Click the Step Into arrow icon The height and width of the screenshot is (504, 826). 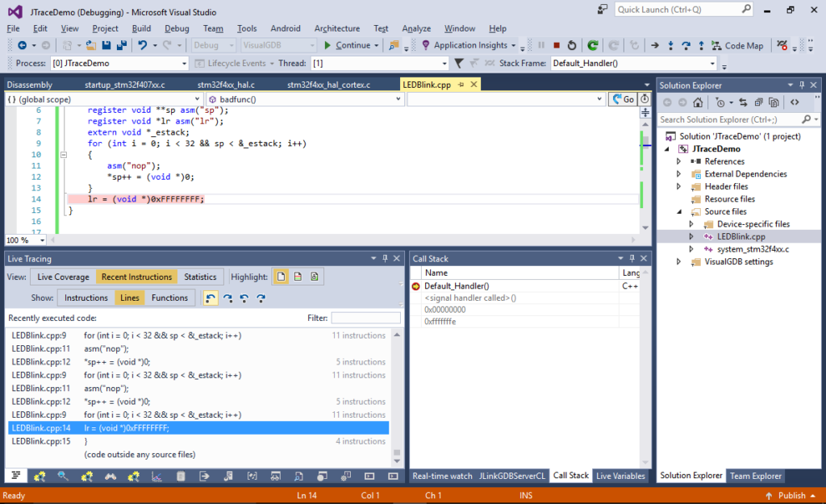671,46
